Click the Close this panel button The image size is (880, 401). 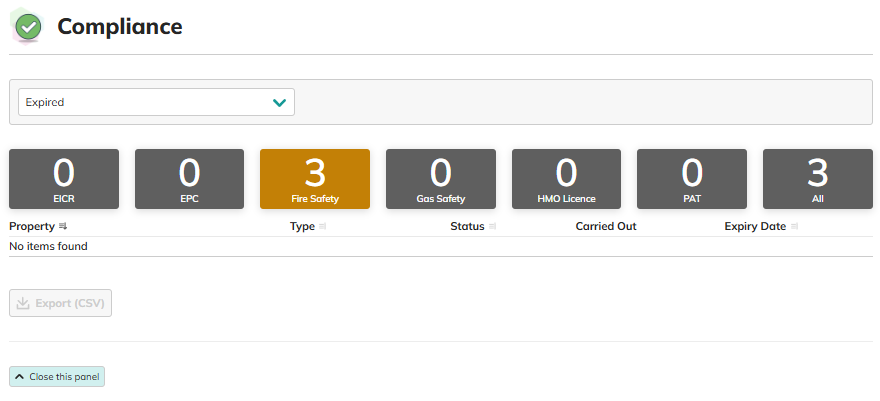tap(57, 377)
